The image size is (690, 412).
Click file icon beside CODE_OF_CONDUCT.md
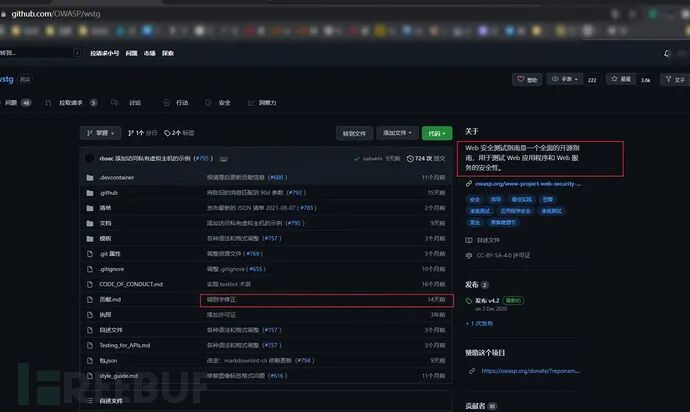pyautogui.click(x=90, y=284)
